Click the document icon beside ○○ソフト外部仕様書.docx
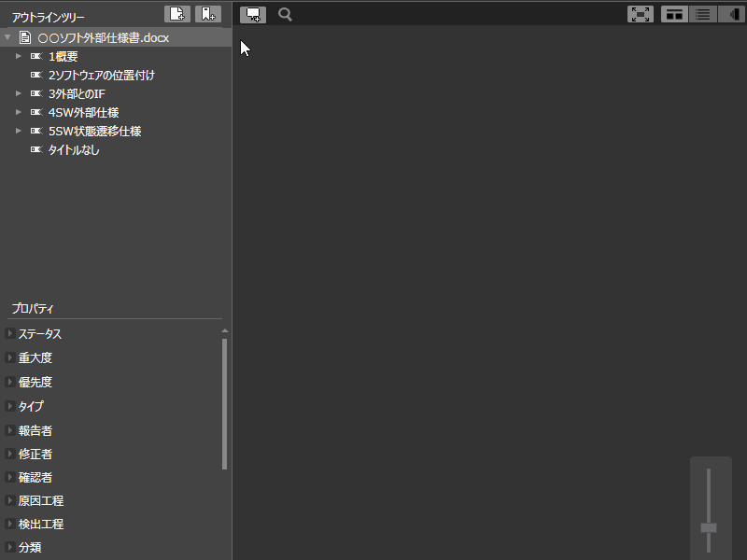747x560 pixels. point(25,38)
